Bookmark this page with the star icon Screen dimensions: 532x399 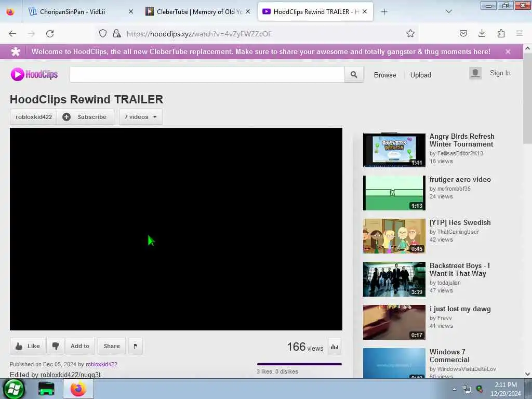(x=410, y=33)
